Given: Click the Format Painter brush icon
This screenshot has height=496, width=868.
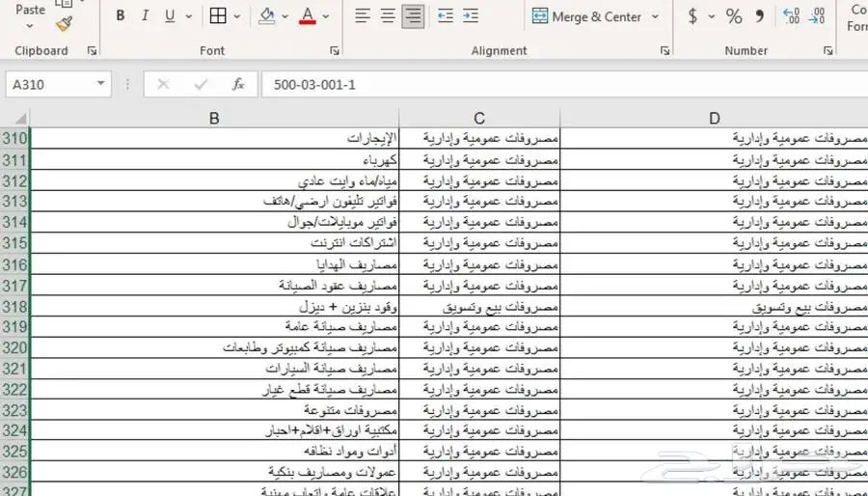Looking at the screenshot, I should pos(64,24).
